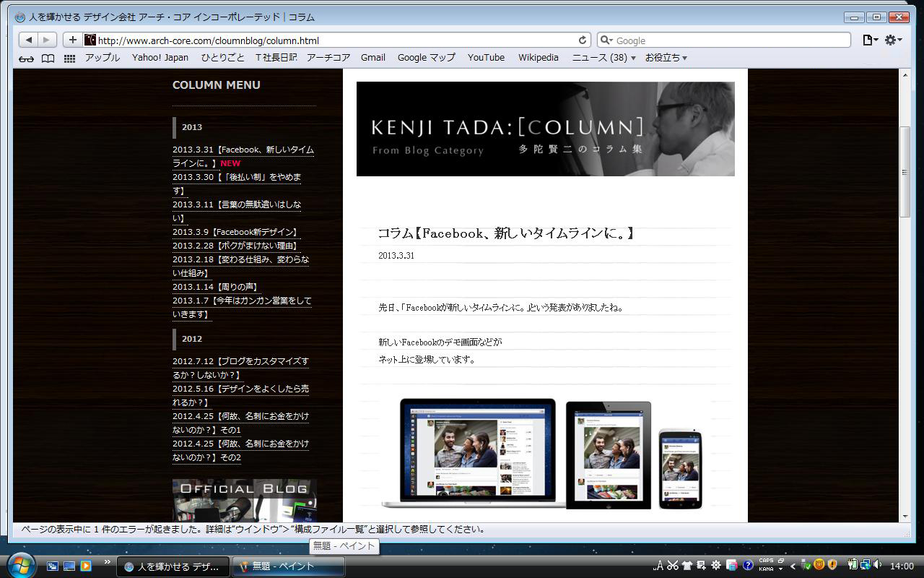The width and height of the screenshot is (924, 578).
Task: Open the YouTube bookmark
Action: point(486,58)
